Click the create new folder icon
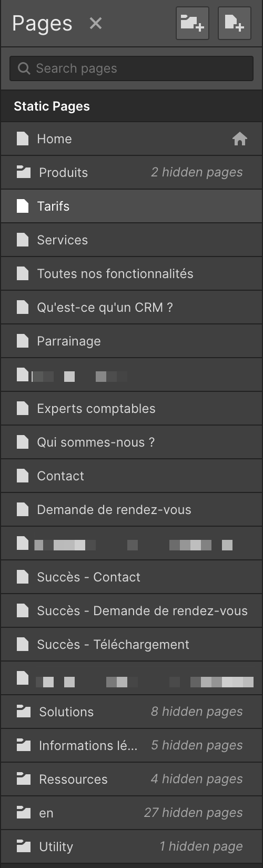The image size is (263, 868). [193, 23]
